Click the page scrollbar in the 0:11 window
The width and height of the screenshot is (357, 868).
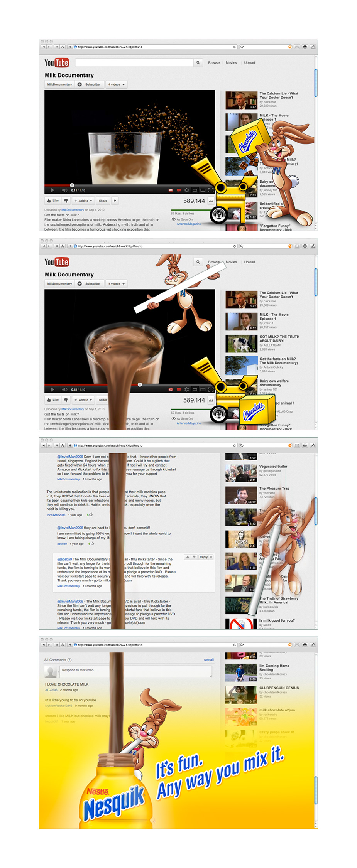tap(316, 83)
